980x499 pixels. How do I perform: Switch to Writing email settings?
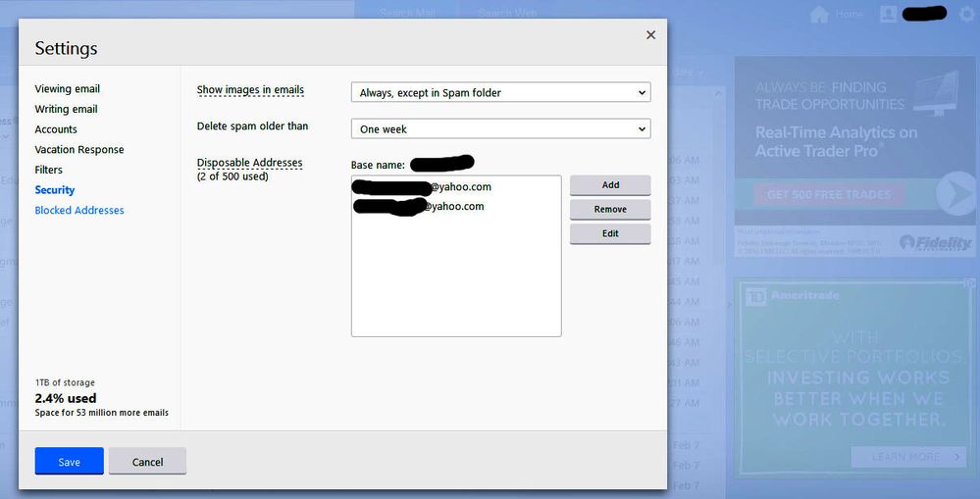(x=66, y=110)
